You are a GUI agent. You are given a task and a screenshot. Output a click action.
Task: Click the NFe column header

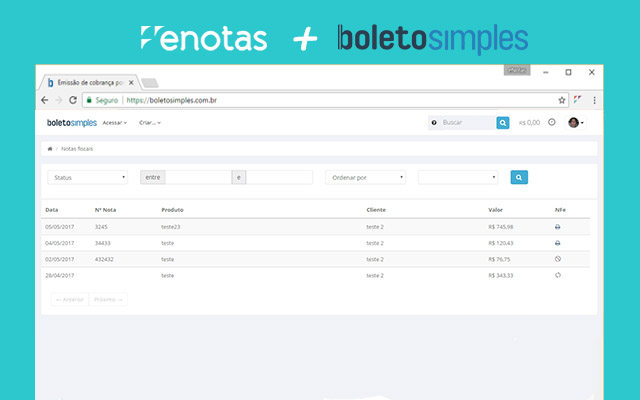click(x=560, y=210)
